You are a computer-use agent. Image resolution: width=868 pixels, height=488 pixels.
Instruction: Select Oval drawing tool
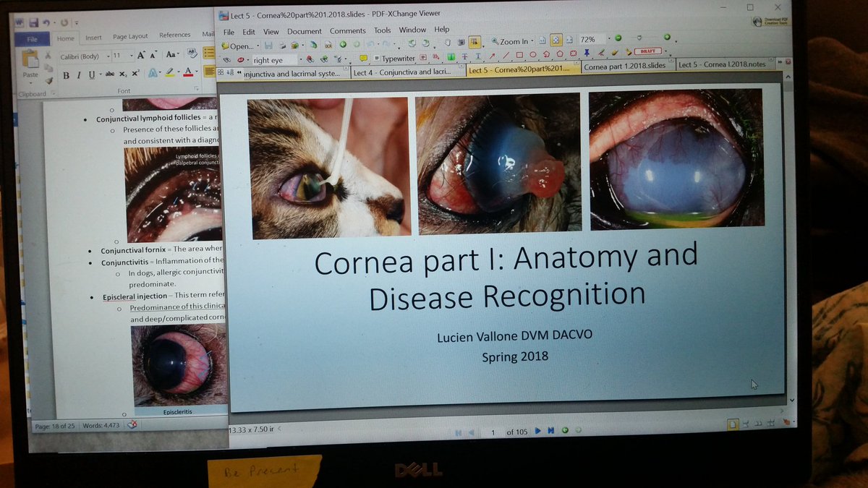pyautogui.click(x=532, y=54)
